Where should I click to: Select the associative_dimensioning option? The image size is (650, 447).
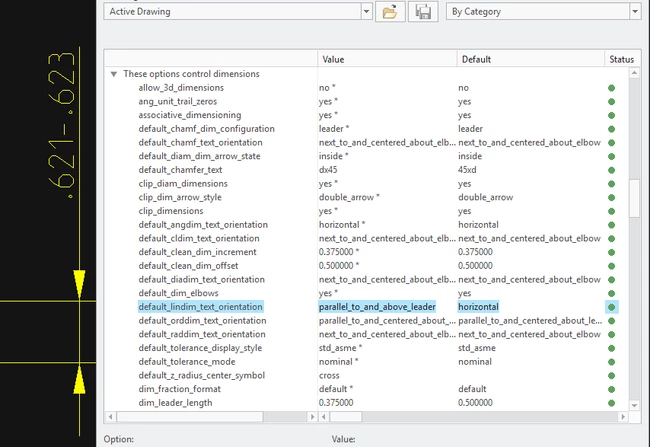[x=190, y=115]
